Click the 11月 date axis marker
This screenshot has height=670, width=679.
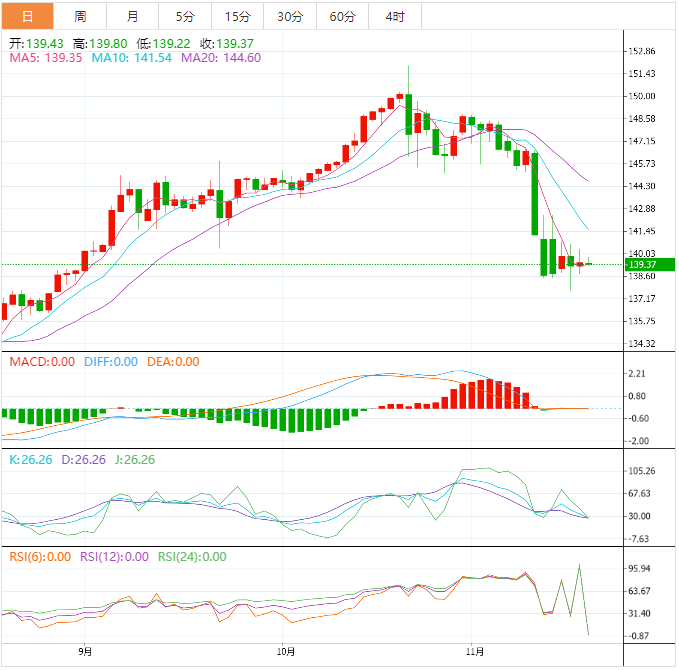click(x=479, y=652)
